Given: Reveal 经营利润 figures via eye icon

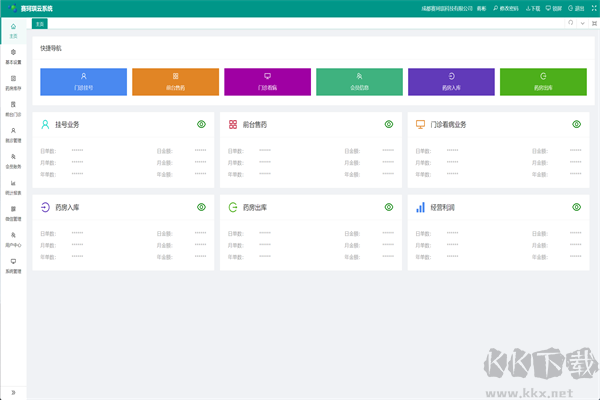Looking at the screenshot, I should 576,207.
